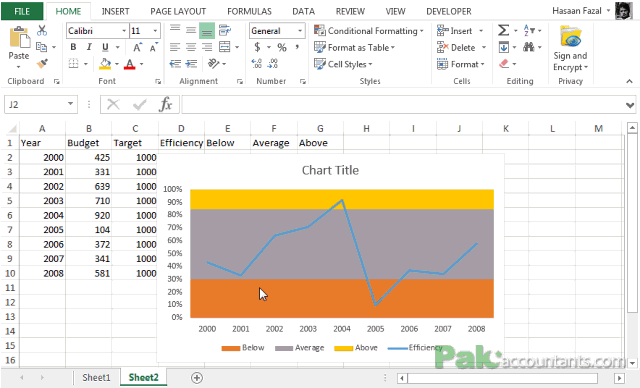Toggle Underline formatting
The image size is (640, 388).
105,47
